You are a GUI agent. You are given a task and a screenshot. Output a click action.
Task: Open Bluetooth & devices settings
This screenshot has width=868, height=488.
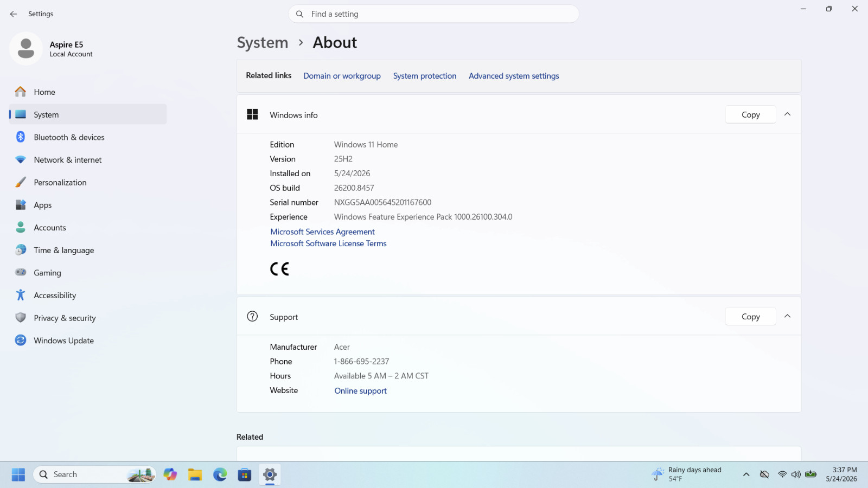(x=88, y=137)
